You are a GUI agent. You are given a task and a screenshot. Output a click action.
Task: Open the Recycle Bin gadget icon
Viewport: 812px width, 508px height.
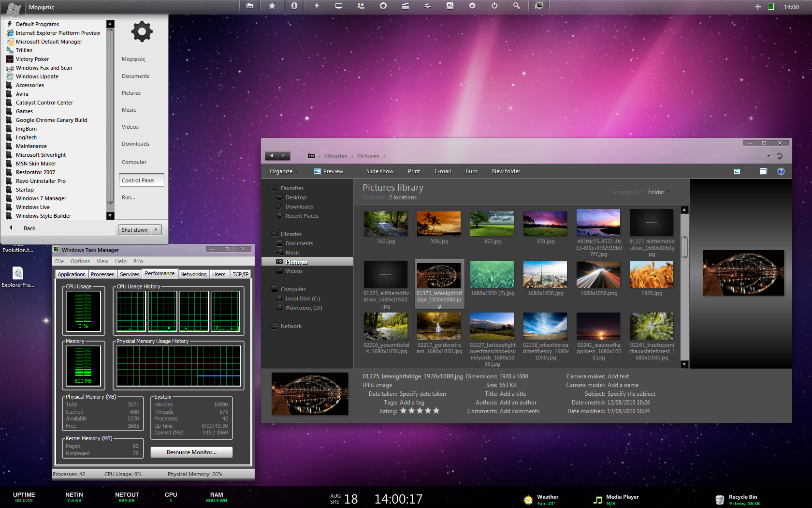[720, 500]
